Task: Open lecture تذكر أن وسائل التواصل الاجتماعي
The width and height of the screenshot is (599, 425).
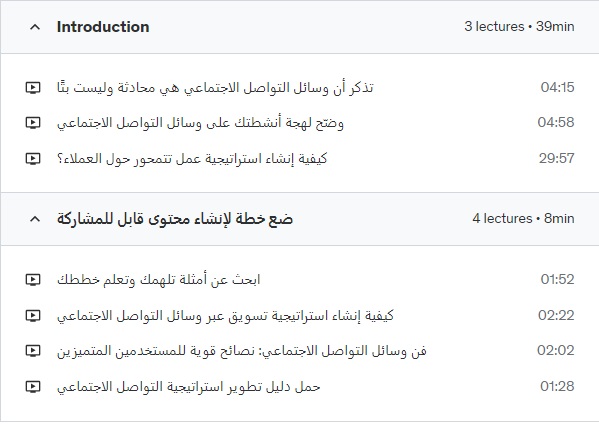Action: [215, 87]
